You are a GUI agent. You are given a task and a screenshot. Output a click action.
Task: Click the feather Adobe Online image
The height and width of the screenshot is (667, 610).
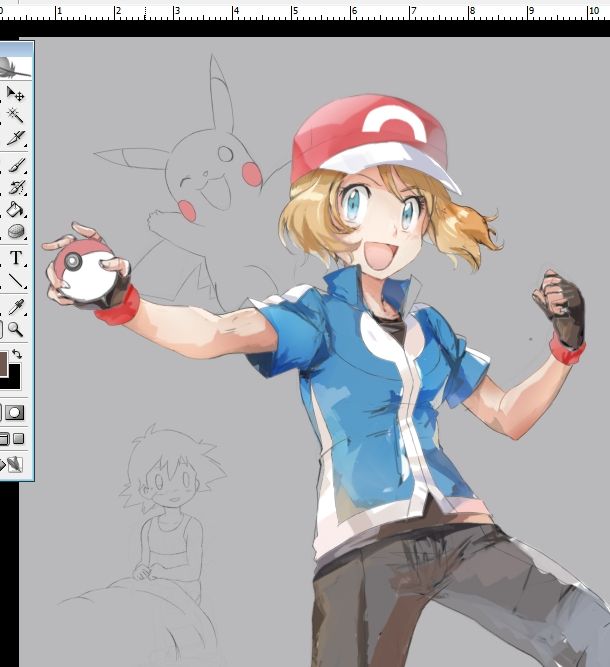click(x=16, y=68)
